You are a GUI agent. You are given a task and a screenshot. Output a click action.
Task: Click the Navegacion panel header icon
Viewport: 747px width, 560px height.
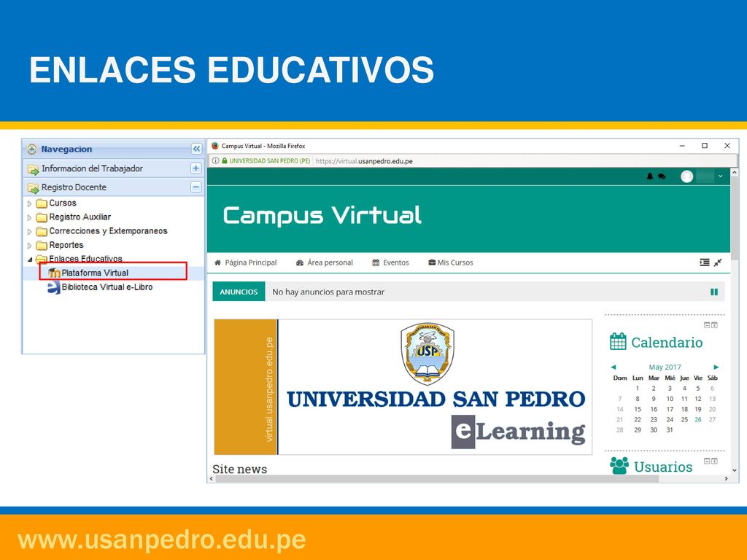[32, 149]
